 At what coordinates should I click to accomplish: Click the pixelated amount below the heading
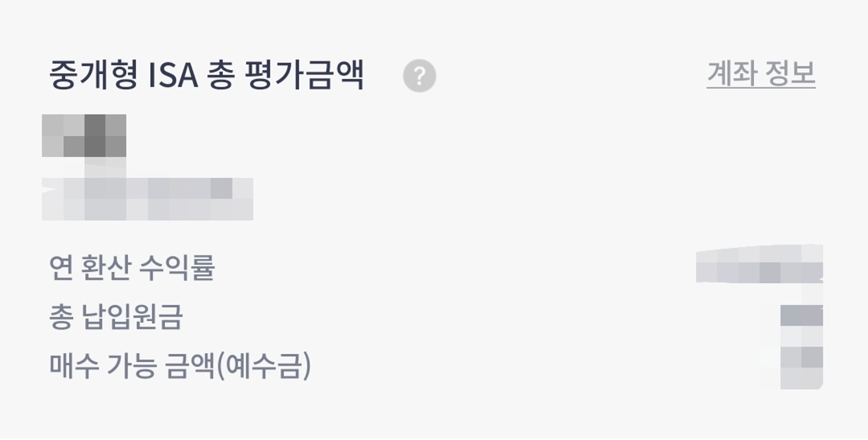pos(84,136)
